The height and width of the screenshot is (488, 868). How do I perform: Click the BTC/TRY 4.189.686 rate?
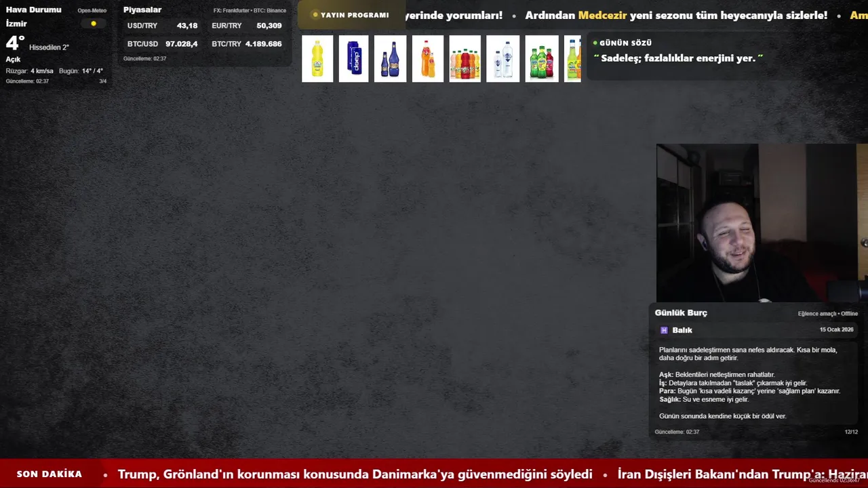[247, 44]
